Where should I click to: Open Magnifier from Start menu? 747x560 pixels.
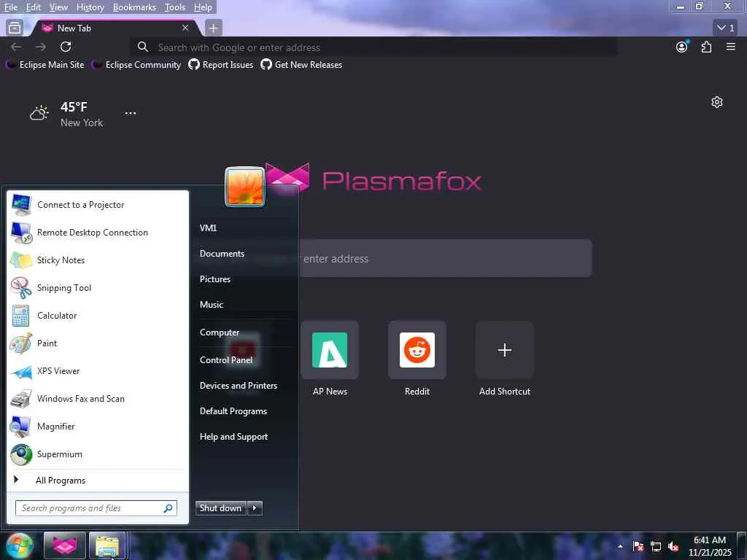98,426
